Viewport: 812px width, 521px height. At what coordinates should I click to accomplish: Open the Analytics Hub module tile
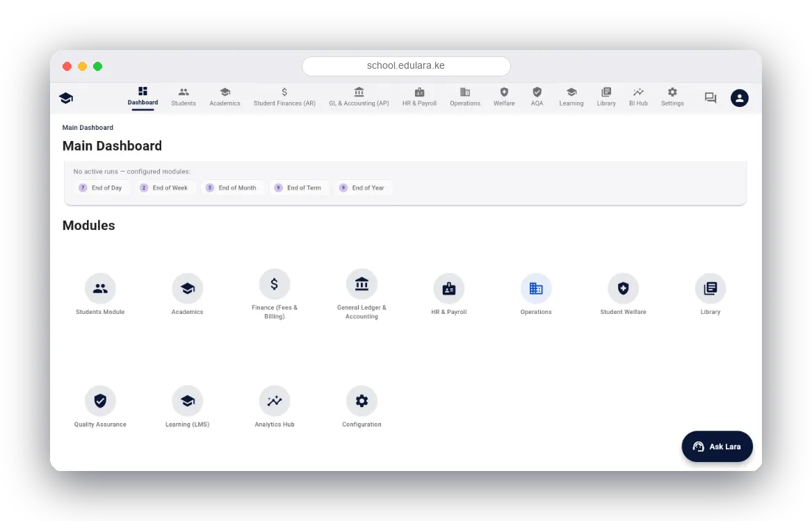point(275,406)
